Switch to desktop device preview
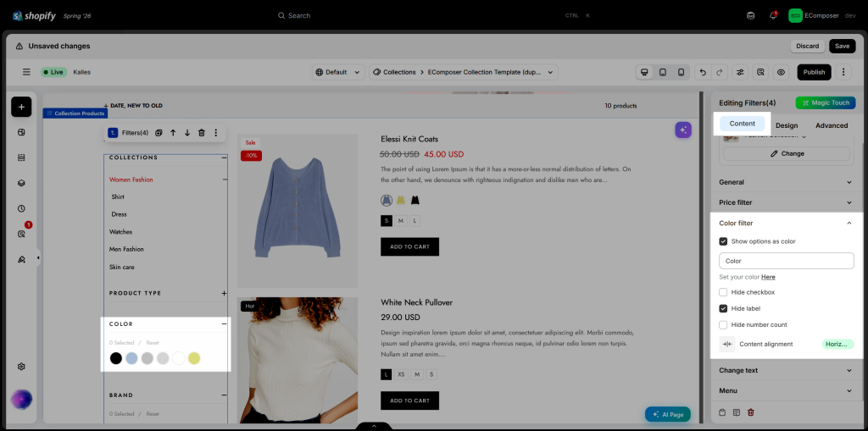The height and width of the screenshot is (431, 868). [x=644, y=72]
